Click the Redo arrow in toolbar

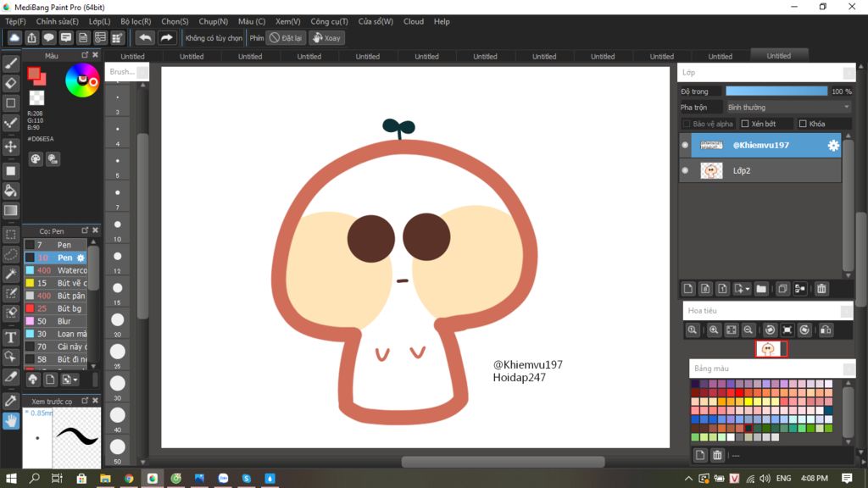click(166, 37)
